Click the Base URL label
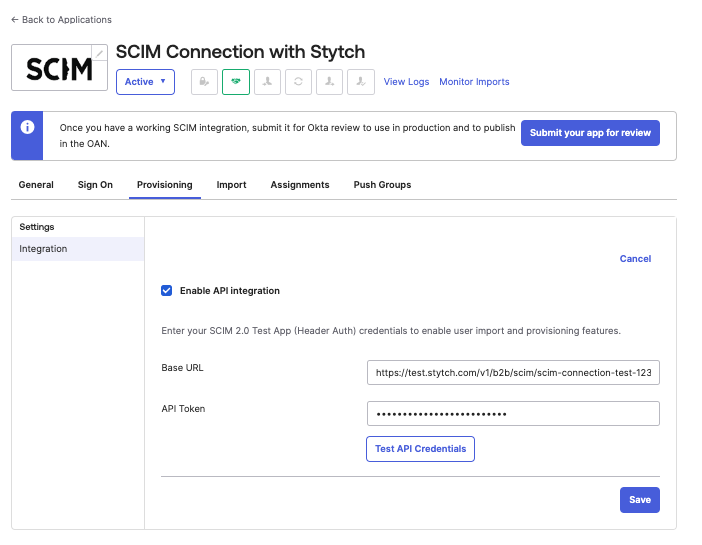 pyautogui.click(x=182, y=368)
